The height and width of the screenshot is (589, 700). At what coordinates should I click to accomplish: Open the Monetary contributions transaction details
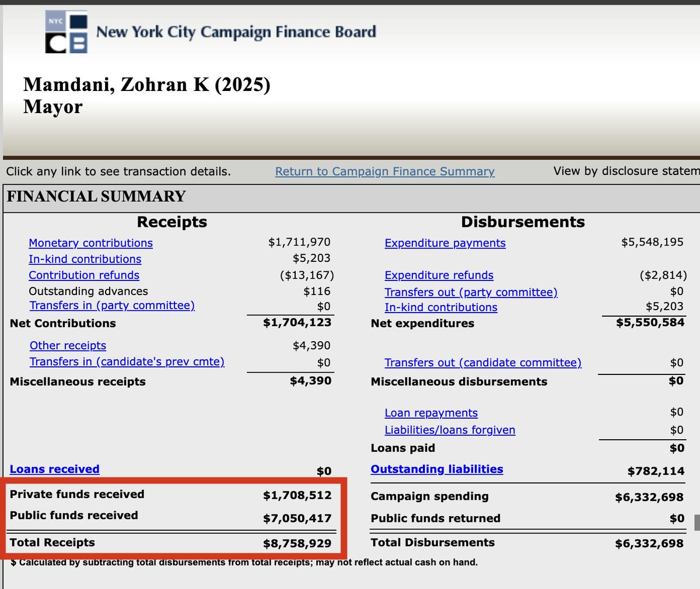coord(90,243)
